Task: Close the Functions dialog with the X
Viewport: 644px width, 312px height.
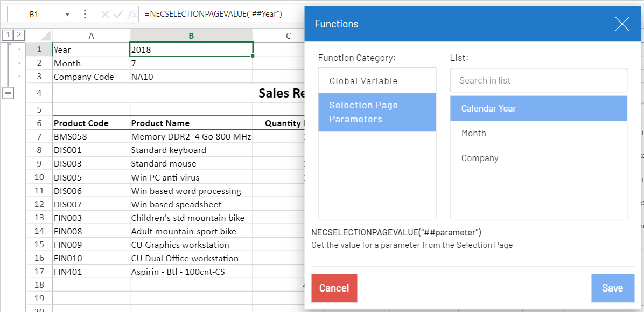Action: tap(622, 24)
